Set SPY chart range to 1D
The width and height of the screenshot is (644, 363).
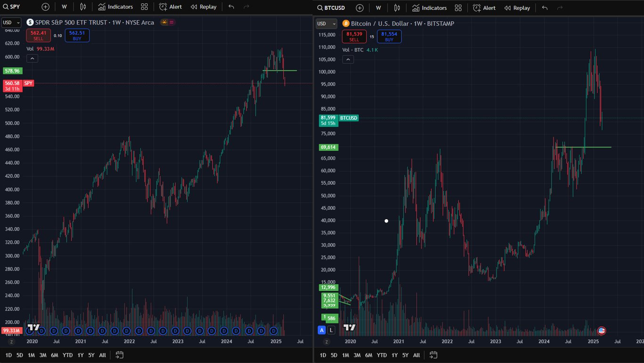click(8, 355)
